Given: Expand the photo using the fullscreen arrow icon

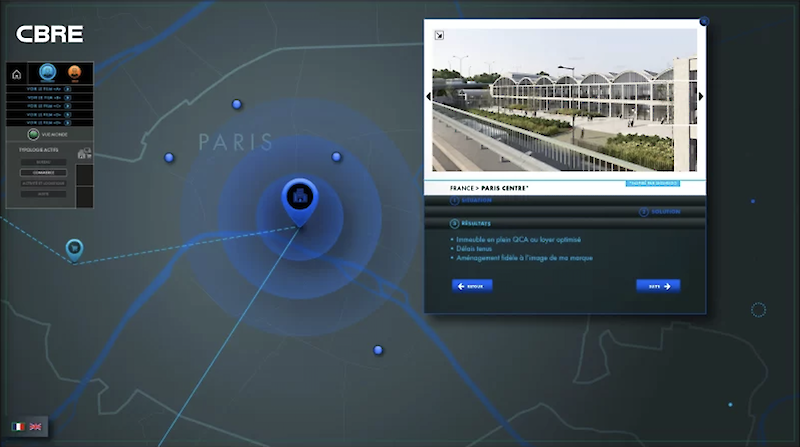Looking at the screenshot, I should point(439,36).
